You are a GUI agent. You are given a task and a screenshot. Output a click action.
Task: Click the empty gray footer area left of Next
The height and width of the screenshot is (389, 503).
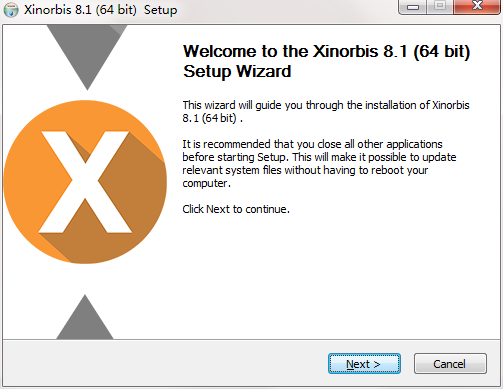point(165,363)
